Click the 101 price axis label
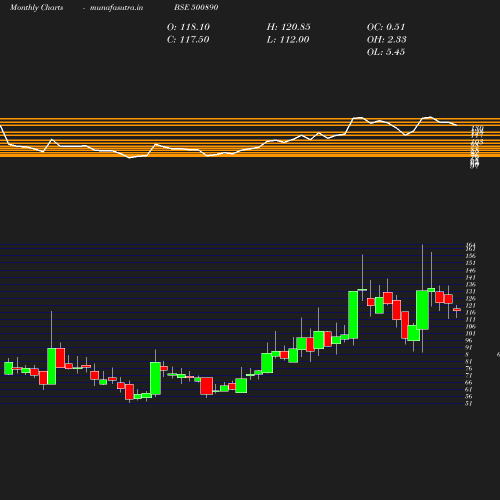The width and height of the screenshot is (500, 500). (470, 333)
